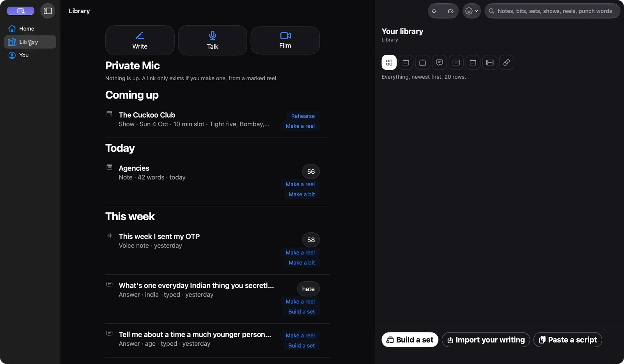
Task: Click the wallet icon in the top bar
Action: pyautogui.click(x=451, y=11)
